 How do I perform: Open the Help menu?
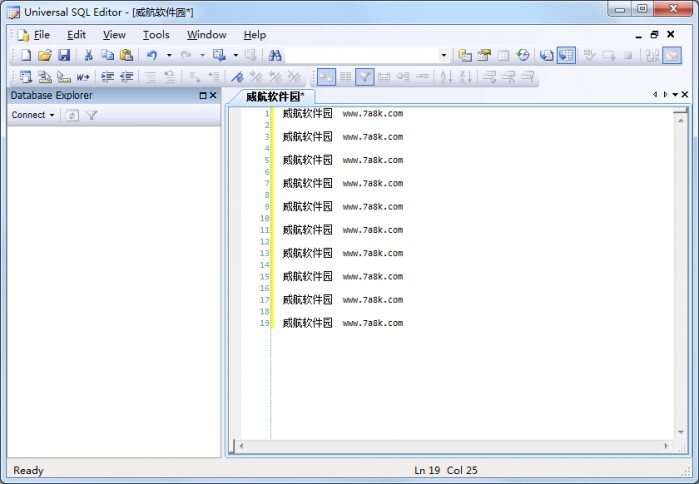tap(255, 35)
